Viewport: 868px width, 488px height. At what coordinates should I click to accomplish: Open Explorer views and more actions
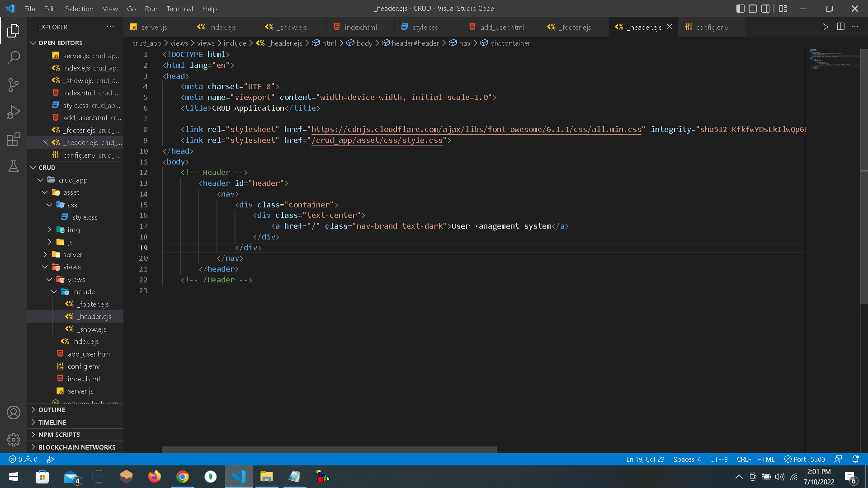point(110,27)
